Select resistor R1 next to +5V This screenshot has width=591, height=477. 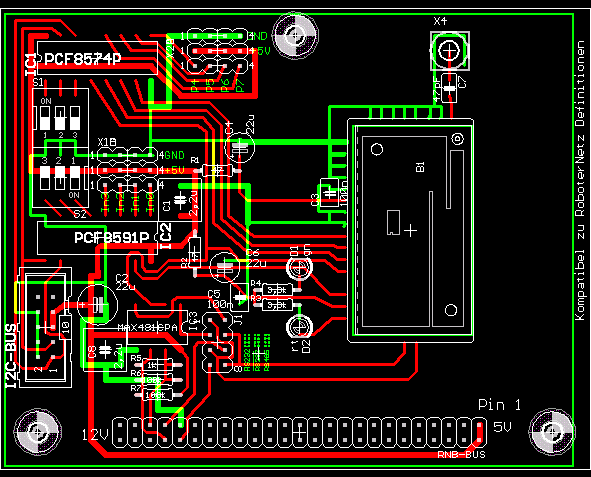coord(217,171)
